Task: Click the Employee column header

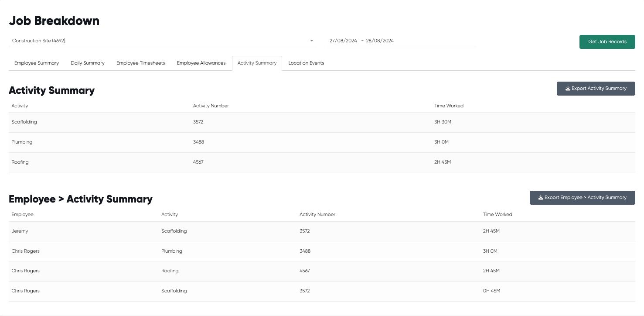Action: 22,214
